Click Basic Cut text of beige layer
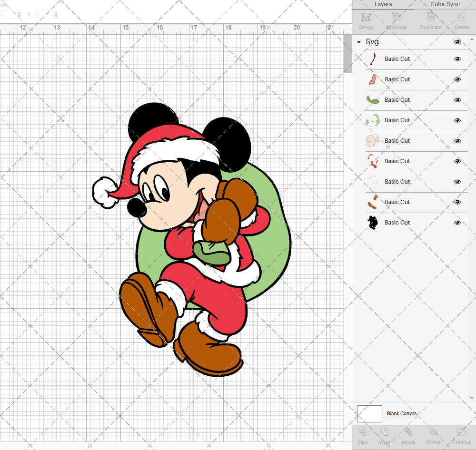Viewport: 476px width, 450px height. click(x=397, y=141)
